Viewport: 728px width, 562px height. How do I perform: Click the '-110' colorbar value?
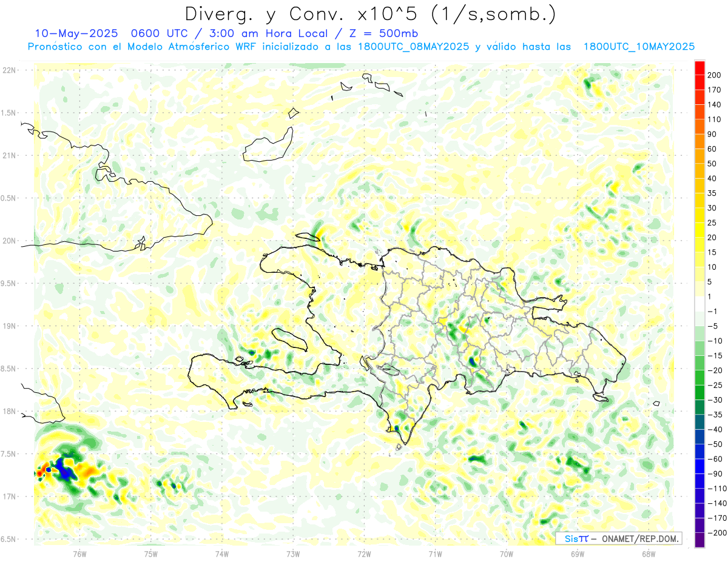[716, 489]
